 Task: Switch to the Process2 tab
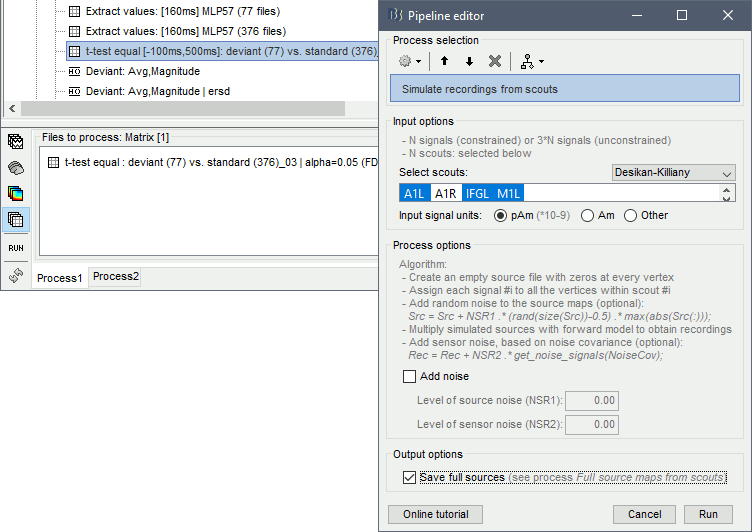(x=116, y=277)
